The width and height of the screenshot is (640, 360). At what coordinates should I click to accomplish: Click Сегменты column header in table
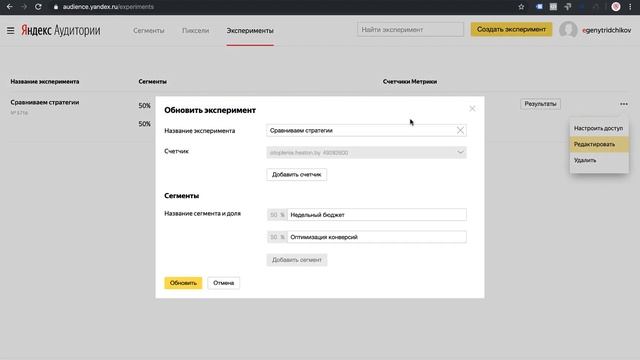(x=152, y=82)
